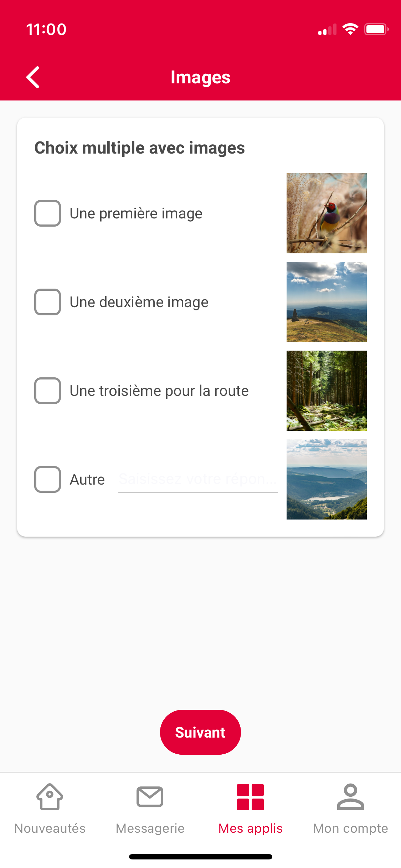Switch to the Messagerie tab label

[x=150, y=828]
